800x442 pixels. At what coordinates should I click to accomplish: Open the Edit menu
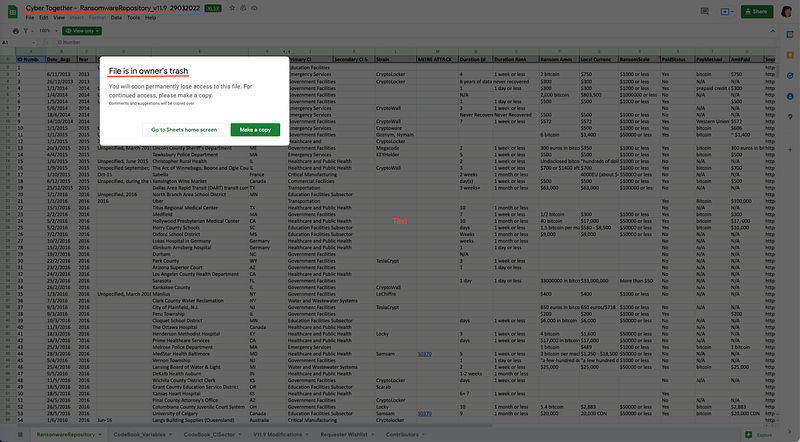tap(44, 17)
